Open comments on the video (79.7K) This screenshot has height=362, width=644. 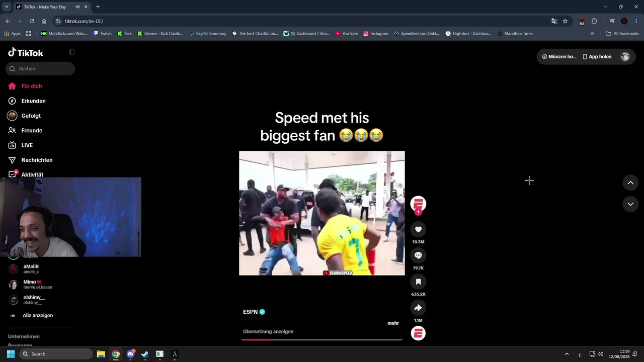[418, 255]
